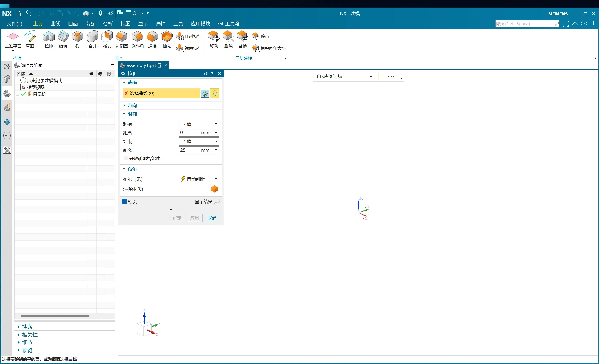Click the 草图 (Sketch) icon
The height and width of the screenshot is (364, 599).
30,39
